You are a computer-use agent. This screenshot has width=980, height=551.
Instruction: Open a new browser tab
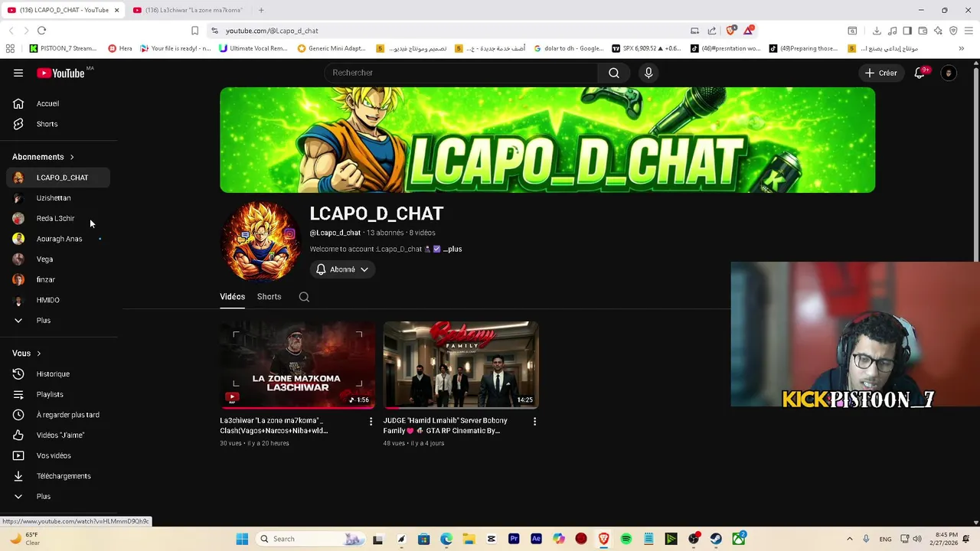(x=261, y=10)
